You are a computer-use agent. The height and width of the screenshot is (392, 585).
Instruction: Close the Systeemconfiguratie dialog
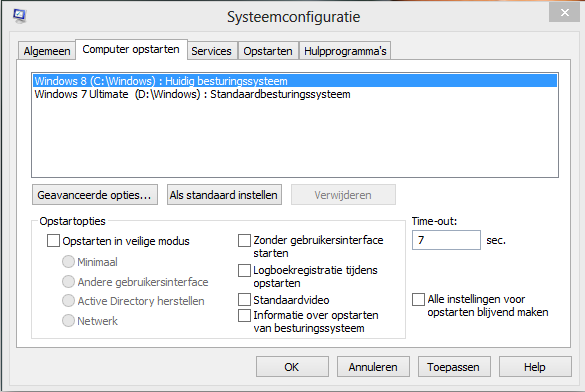(564, 13)
